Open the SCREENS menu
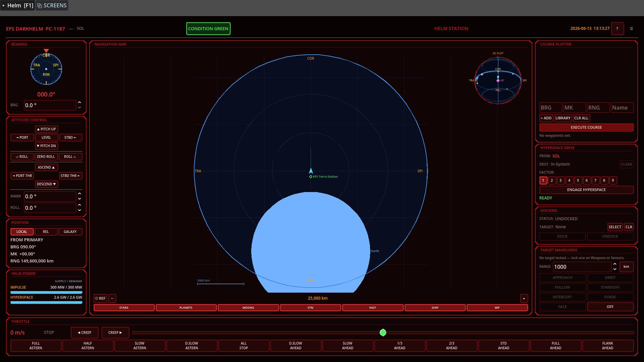 52,5
